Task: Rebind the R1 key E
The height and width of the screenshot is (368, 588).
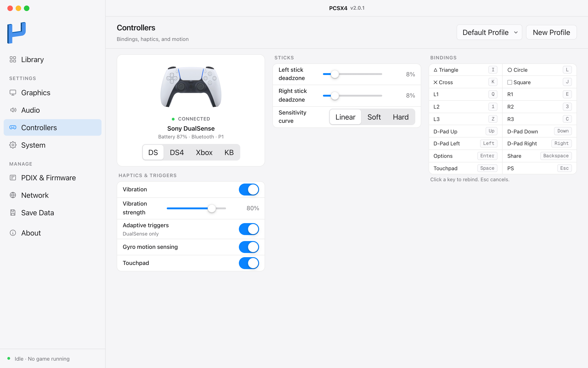Action: click(x=567, y=94)
